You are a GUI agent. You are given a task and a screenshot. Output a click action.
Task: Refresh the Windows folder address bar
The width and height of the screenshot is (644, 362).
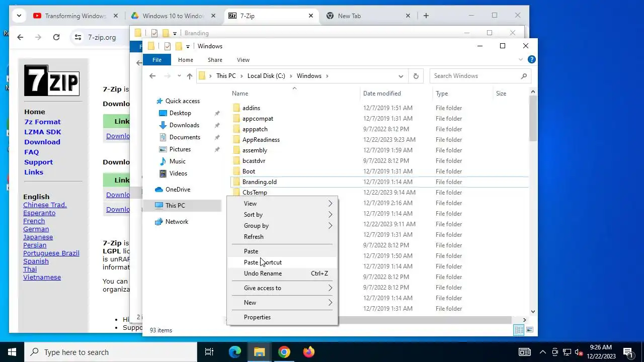coord(416,76)
